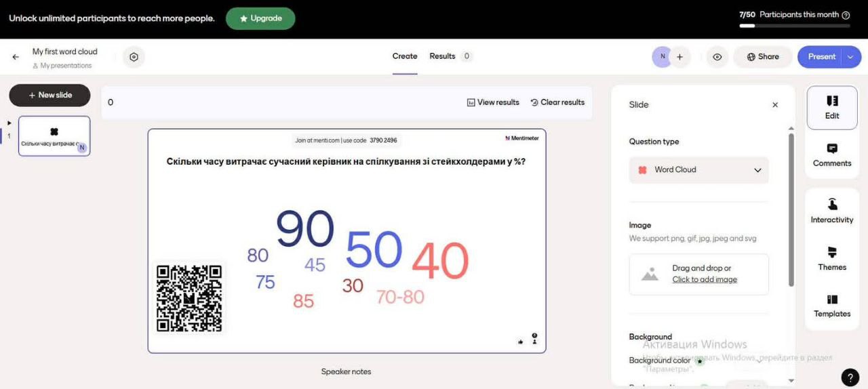Open the Interactivity panel in the sidebar
This screenshot has height=389, width=868.
tap(831, 211)
